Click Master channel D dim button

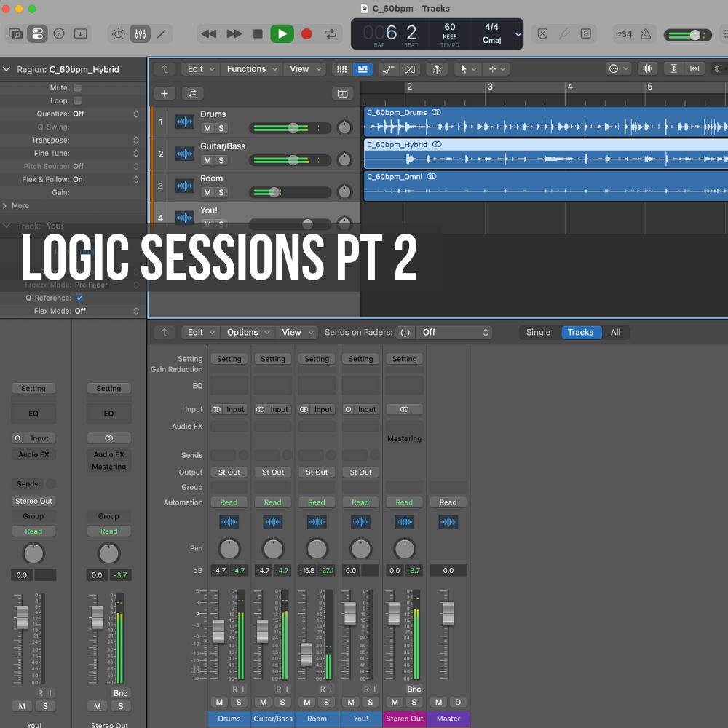coord(458,703)
